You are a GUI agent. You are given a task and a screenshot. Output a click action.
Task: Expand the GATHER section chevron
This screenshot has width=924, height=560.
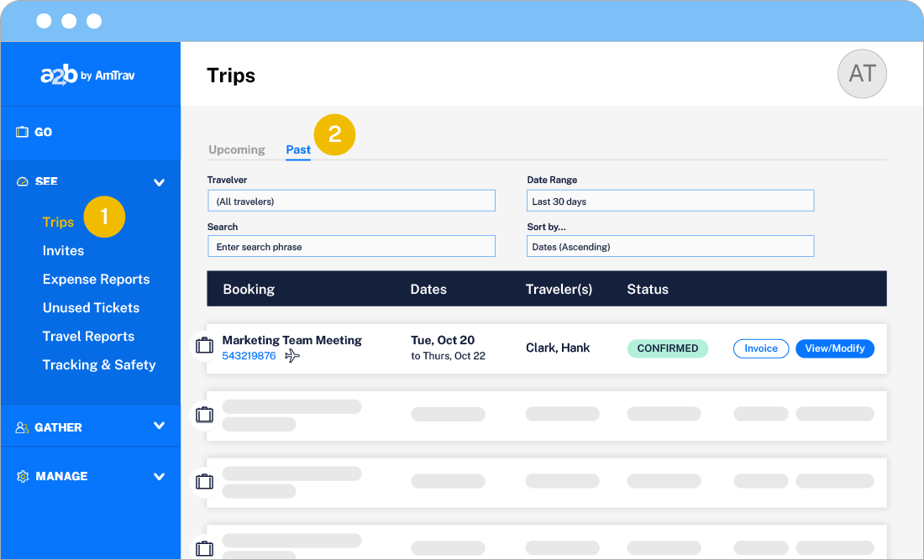coord(159,427)
